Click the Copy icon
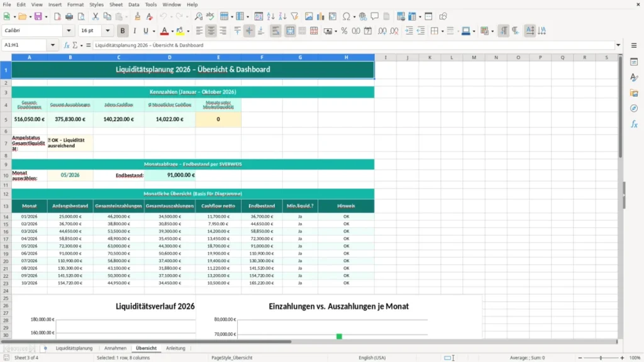The height and width of the screenshot is (362, 644). 107,16
